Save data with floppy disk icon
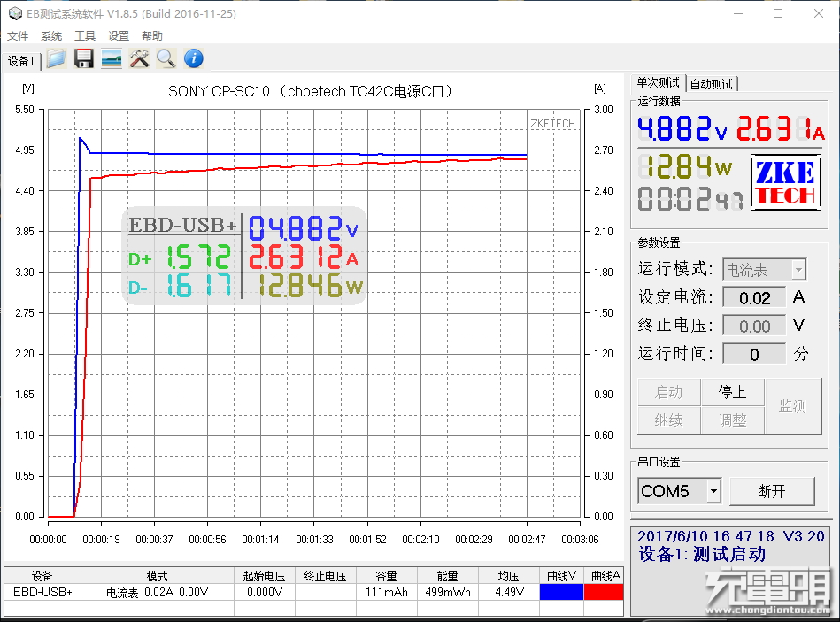 coord(84,58)
